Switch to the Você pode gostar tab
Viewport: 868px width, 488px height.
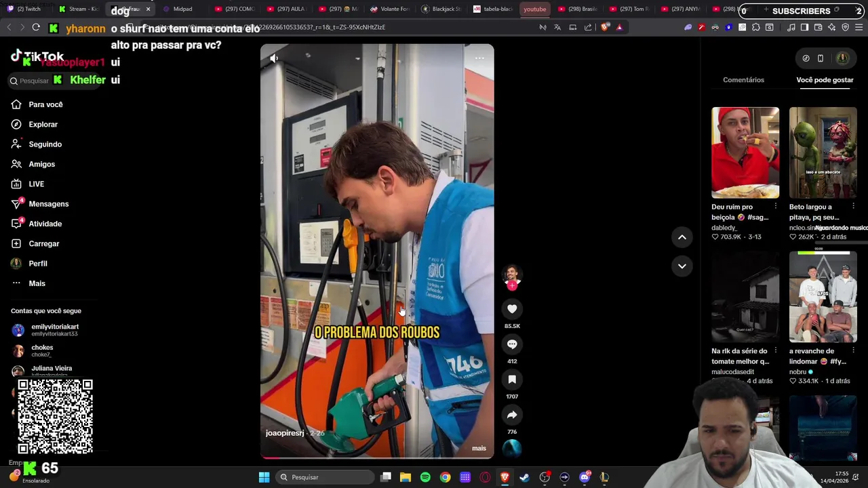tap(825, 80)
